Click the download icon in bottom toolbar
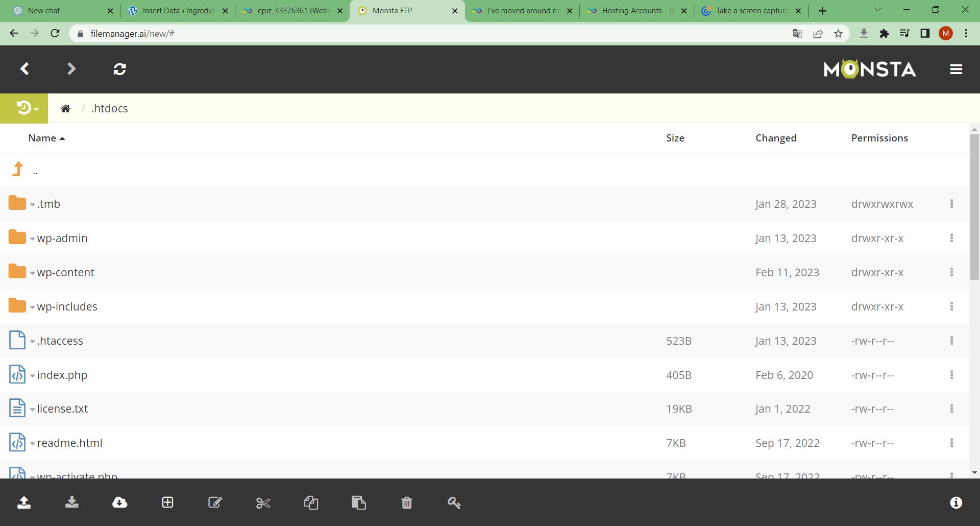The image size is (980, 526). pyautogui.click(x=72, y=503)
